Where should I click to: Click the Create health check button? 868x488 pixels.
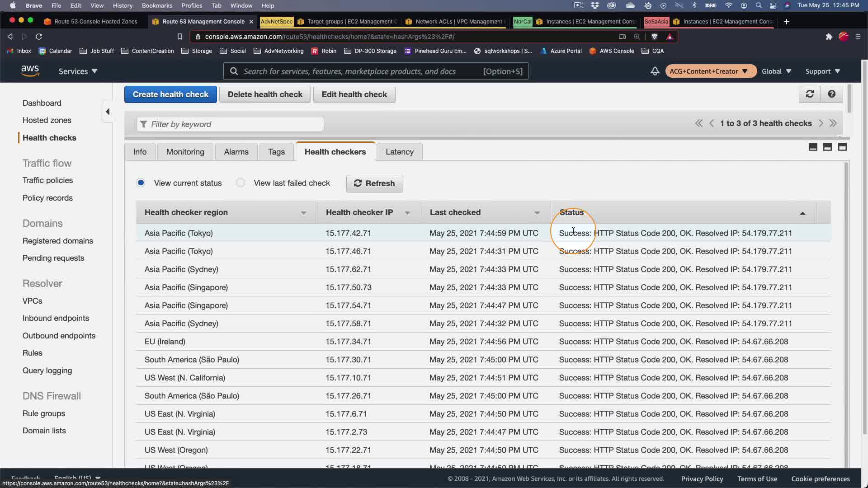click(x=170, y=94)
